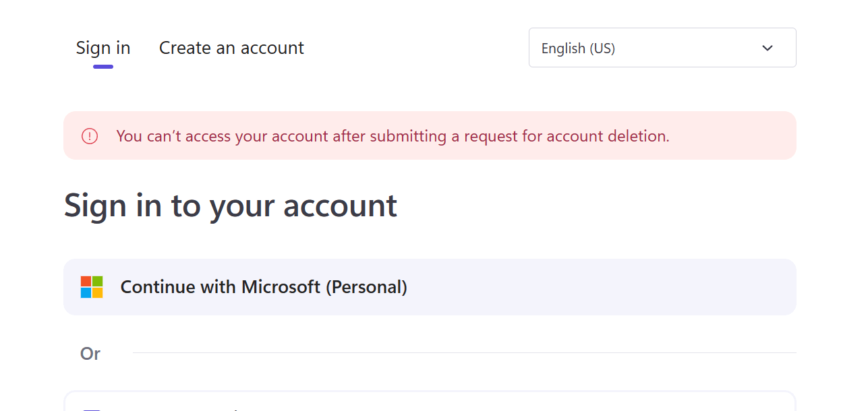Click the Microsoft four-square logo
The image size is (868, 411).
[x=92, y=286]
